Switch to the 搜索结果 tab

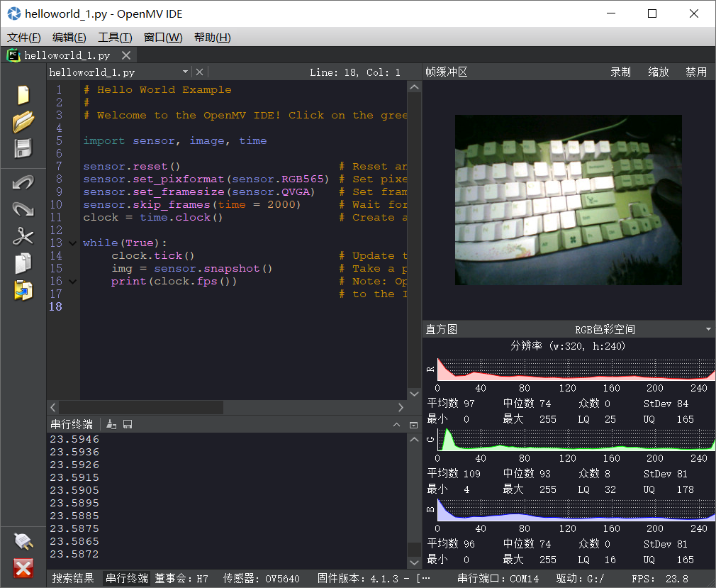click(73, 578)
